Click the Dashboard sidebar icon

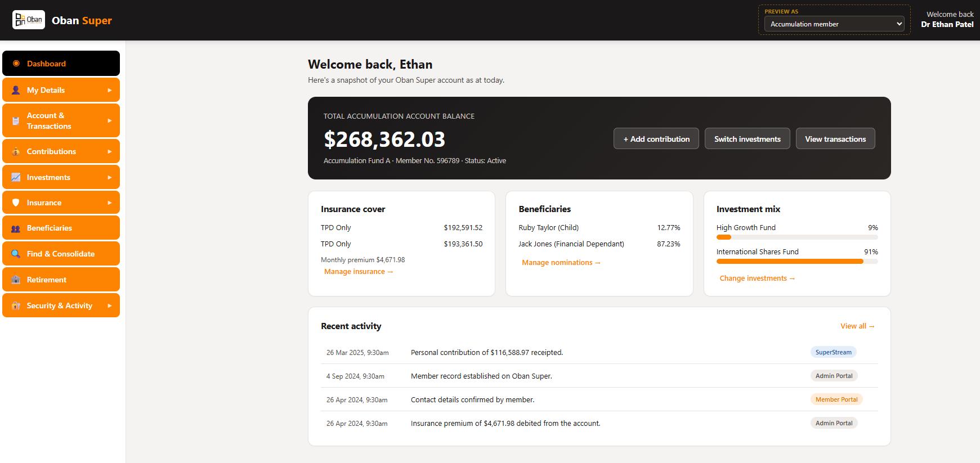coord(16,64)
